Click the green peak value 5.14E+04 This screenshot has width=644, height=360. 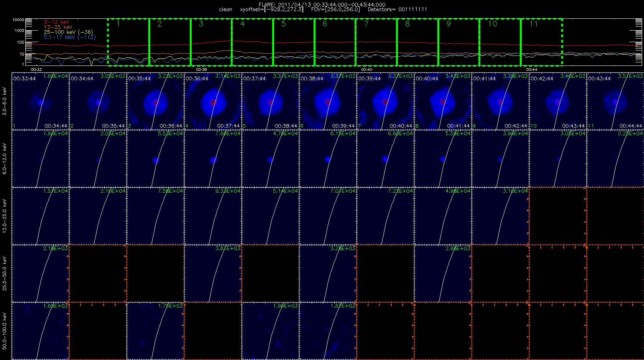285,191
